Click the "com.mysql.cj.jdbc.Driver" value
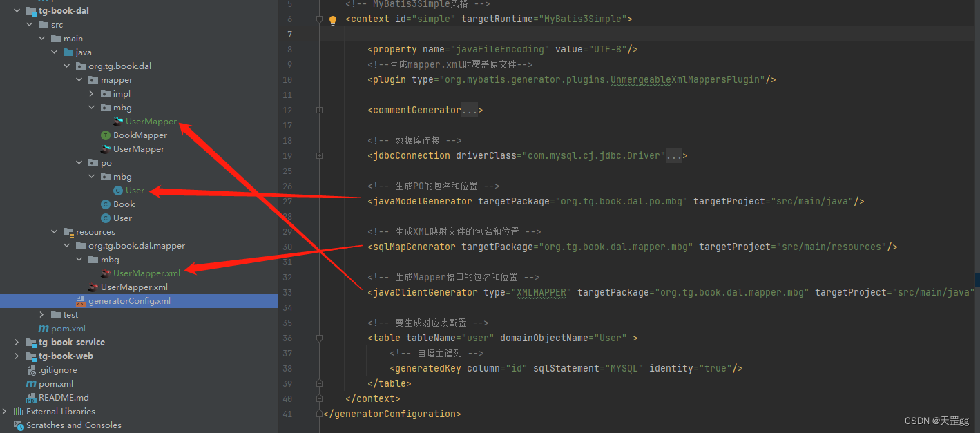980x433 pixels. pos(594,156)
